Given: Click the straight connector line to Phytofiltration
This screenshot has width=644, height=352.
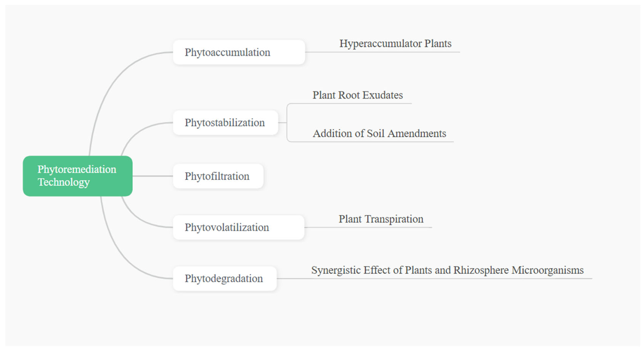Looking at the screenshot, I should coord(152,176).
